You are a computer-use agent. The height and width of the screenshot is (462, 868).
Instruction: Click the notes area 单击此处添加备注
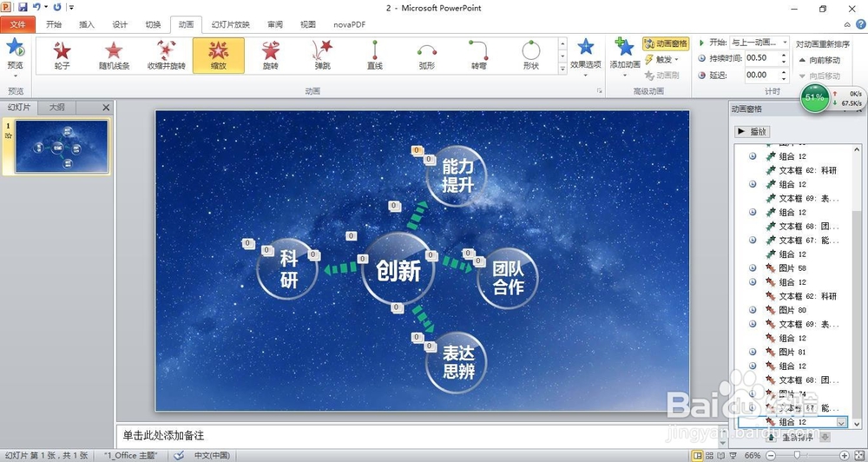tap(164, 435)
